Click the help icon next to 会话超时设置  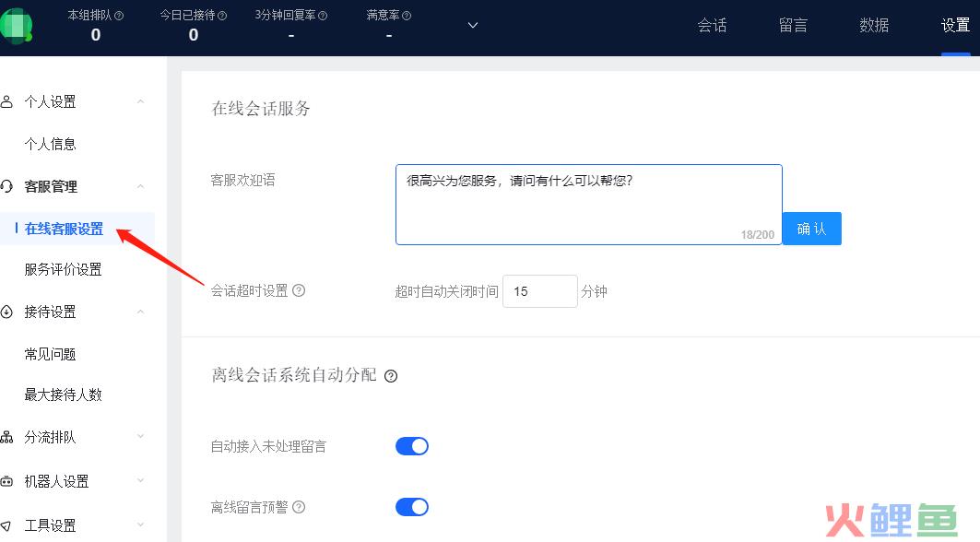click(299, 290)
